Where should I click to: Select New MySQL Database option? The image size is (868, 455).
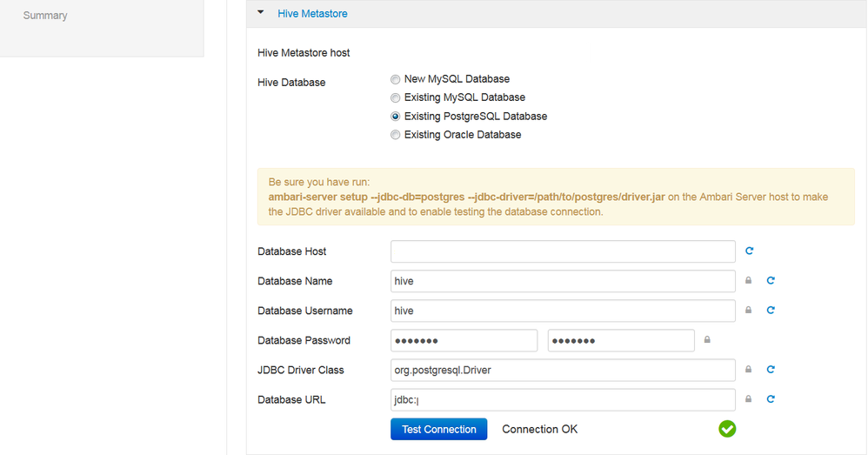(x=396, y=79)
